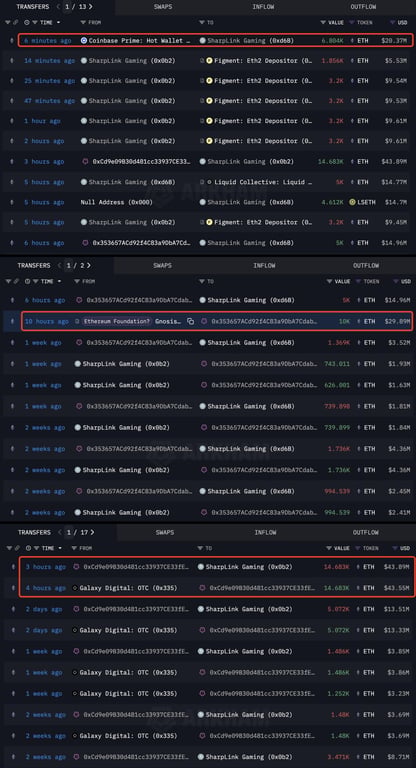Viewport: 416px width, 768px height.
Task: Click contract icon before Figment in 2 hours ago row
Action: pos(202,141)
